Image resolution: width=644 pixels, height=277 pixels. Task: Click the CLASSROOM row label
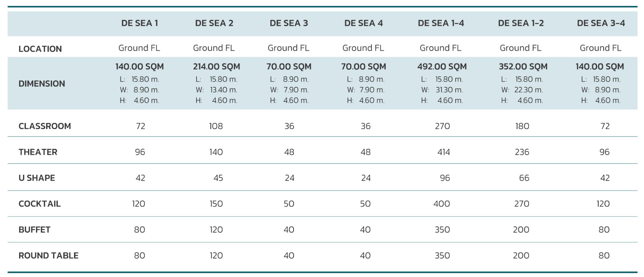(x=45, y=126)
